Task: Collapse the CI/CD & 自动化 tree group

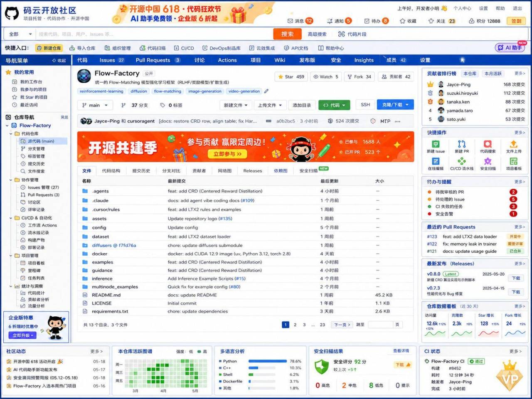Action: 11,218
